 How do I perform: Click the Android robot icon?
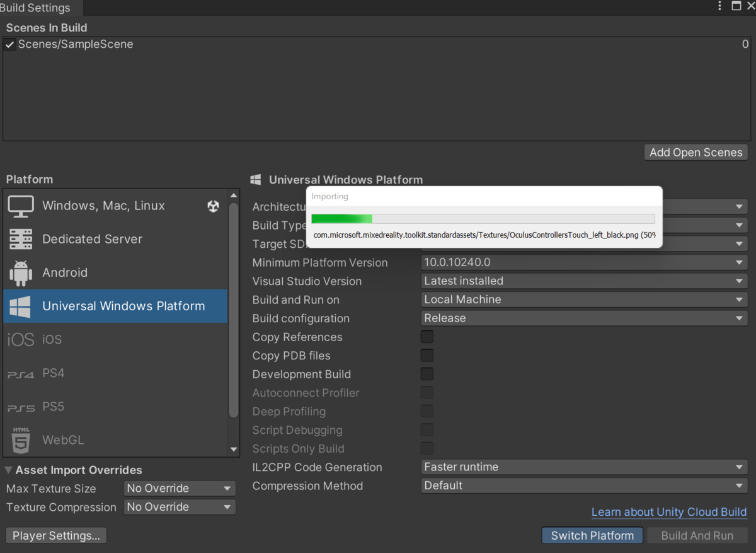coord(21,273)
